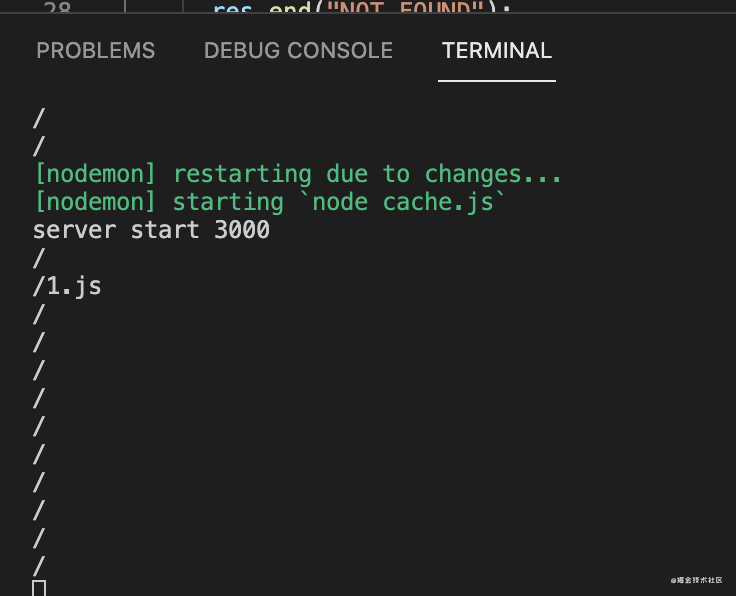Viewport: 736px width, 596px height.
Task: Click the port number 3000 in terminal
Action: tap(242, 230)
